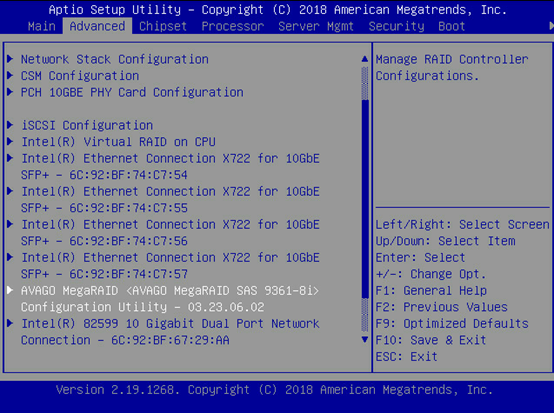This screenshot has height=413, width=554.
Task: Click the right arrow for more menu tabs
Action: tap(551, 26)
